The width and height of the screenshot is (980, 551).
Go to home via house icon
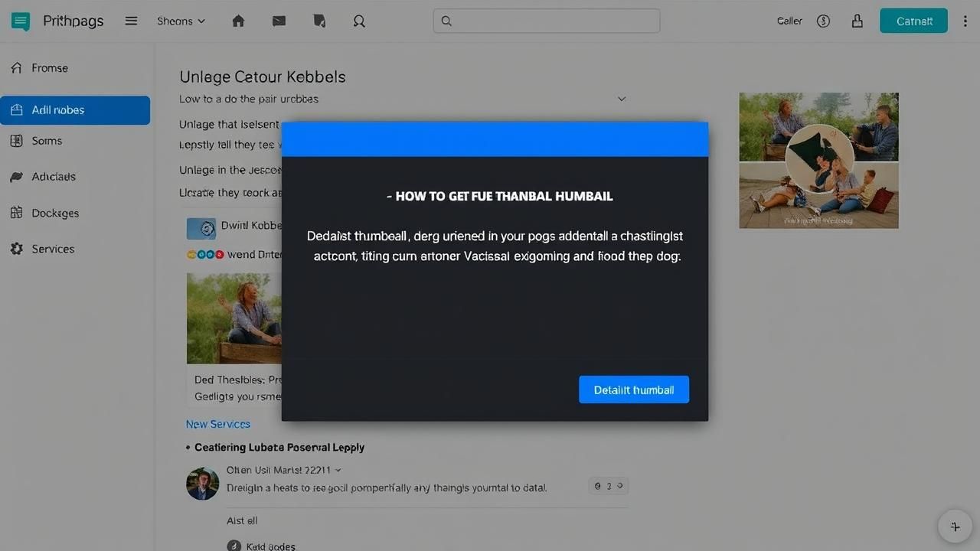click(x=238, y=21)
